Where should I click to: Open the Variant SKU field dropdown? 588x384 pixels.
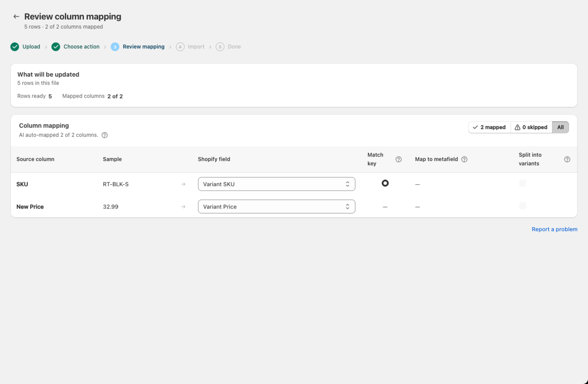[277, 184]
